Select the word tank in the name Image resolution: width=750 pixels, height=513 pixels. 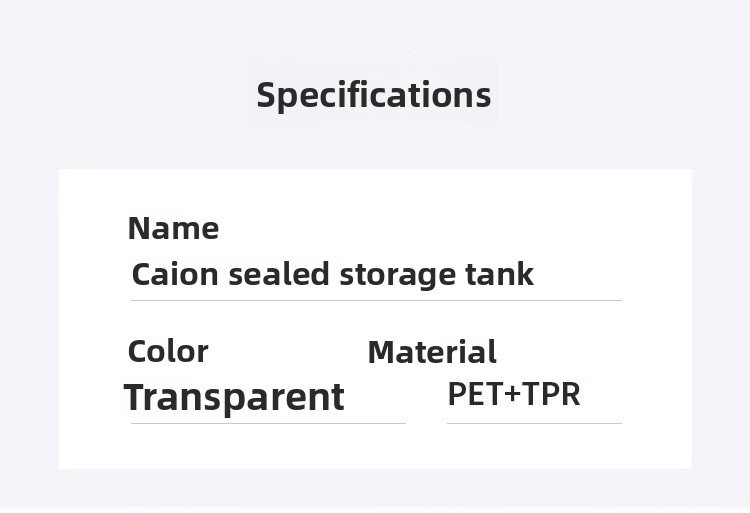(500, 274)
